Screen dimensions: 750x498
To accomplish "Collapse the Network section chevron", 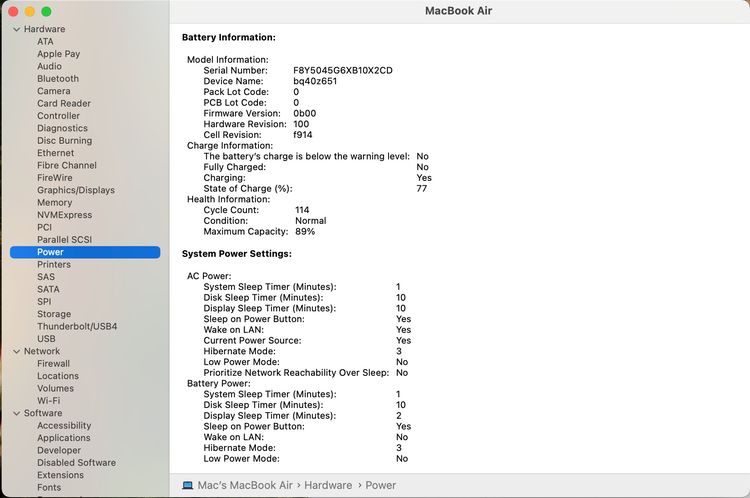I will tap(17, 351).
